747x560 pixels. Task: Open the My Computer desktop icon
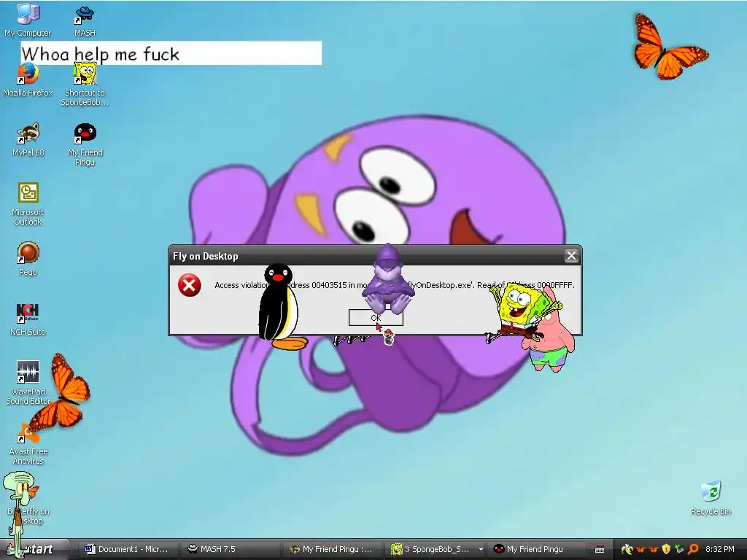coord(28,19)
